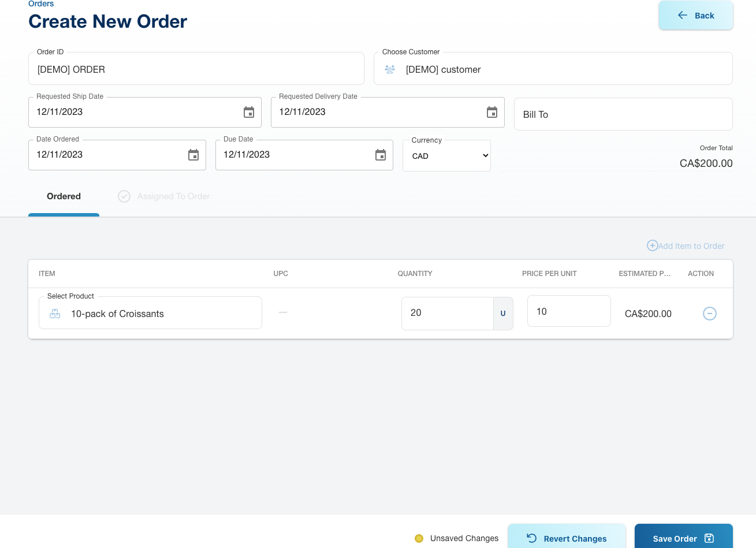The width and height of the screenshot is (756, 548).
Task: Click the Orders breadcrumb link
Action: click(41, 4)
